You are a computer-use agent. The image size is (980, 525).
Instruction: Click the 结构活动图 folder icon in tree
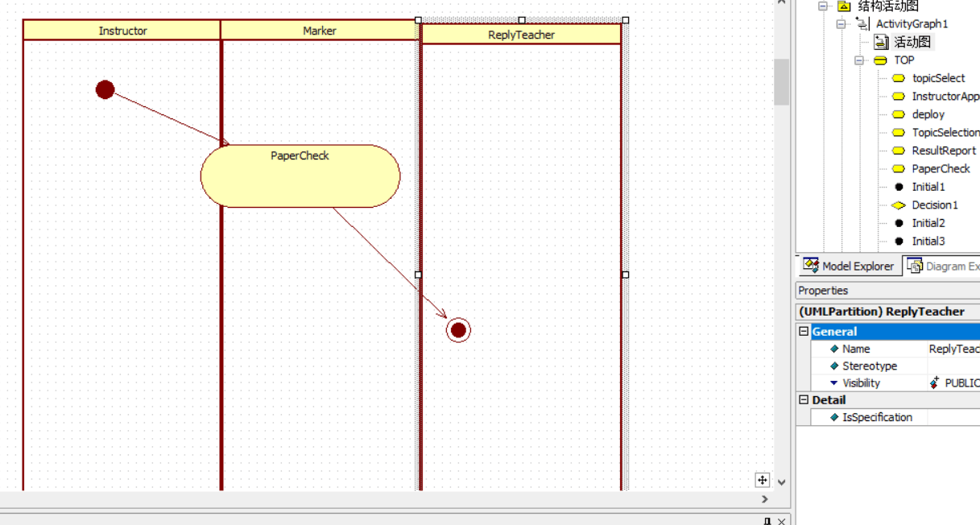[844, 6]
